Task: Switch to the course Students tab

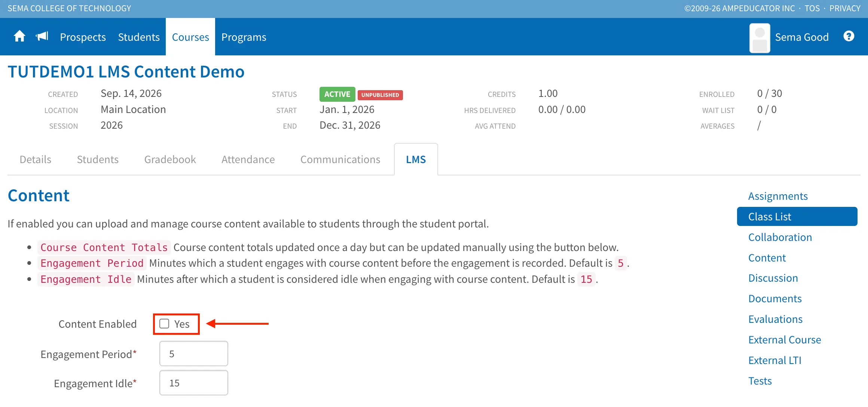Action: click(x=98, y=159)
